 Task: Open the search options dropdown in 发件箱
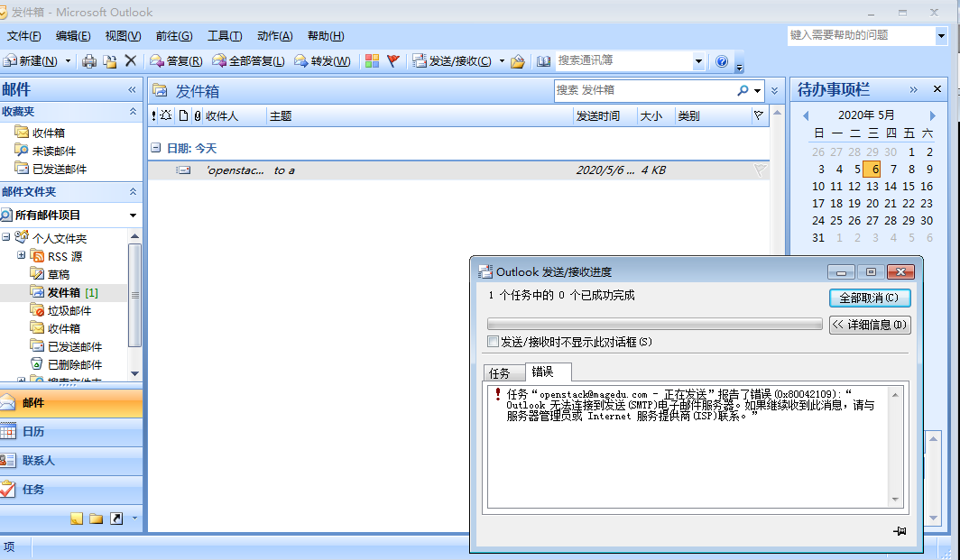point(757,90)
